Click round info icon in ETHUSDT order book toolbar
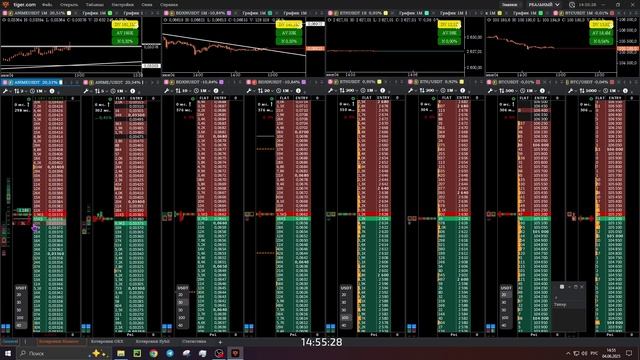This screenshot has width=640, height=360. 382,91
